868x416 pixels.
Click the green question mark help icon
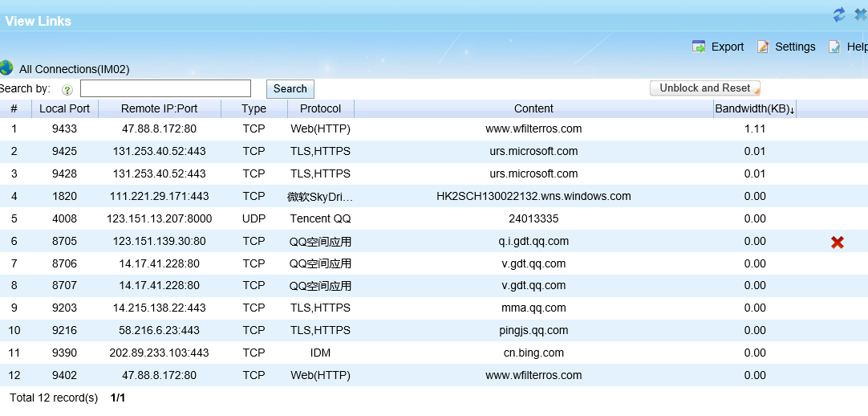[67, 90]
